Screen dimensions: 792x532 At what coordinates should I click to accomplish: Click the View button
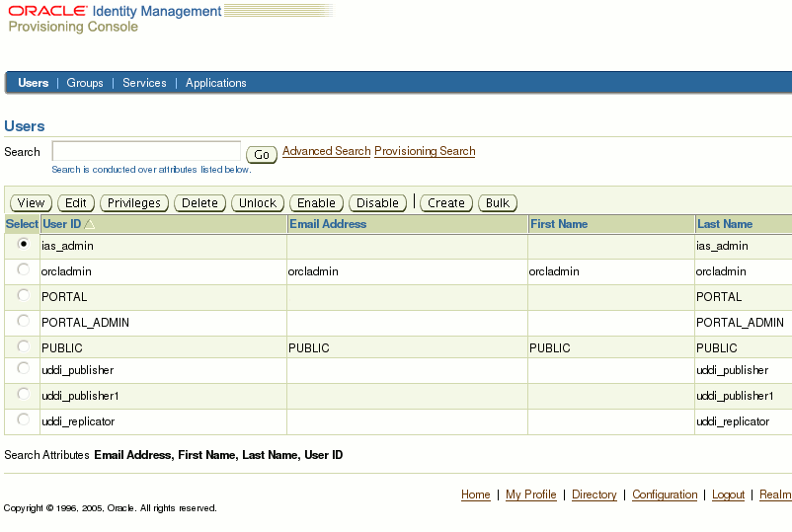click(x=31, y=203)
